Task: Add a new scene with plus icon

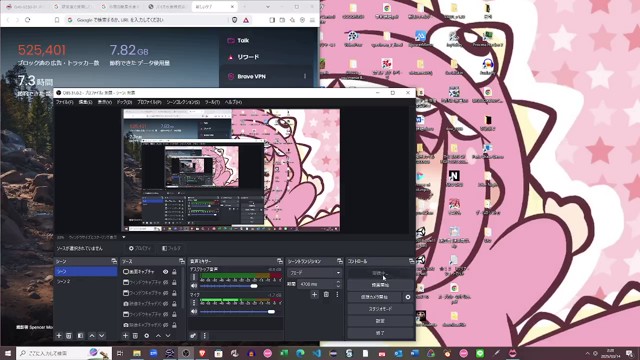Action: click(59, 336)
